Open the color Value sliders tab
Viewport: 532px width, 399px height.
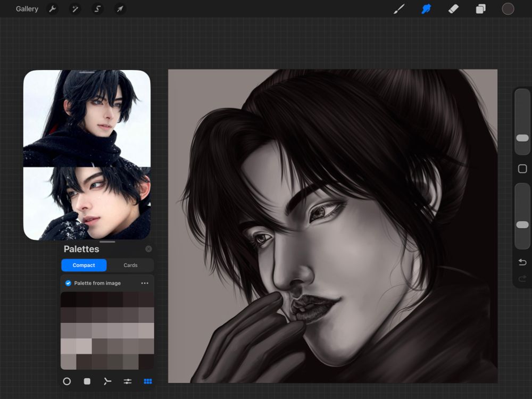tap(128, 381)
